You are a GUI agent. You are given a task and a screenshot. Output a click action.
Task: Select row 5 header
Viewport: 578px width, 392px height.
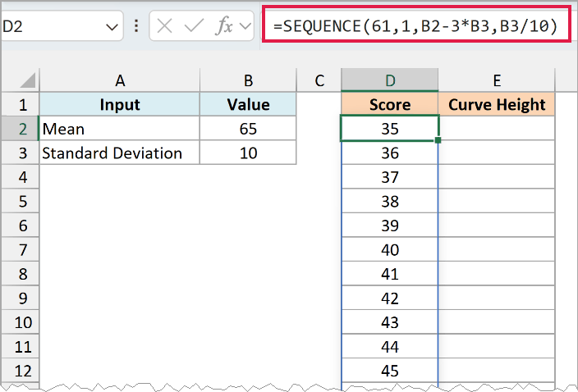(x=21, y=201)
